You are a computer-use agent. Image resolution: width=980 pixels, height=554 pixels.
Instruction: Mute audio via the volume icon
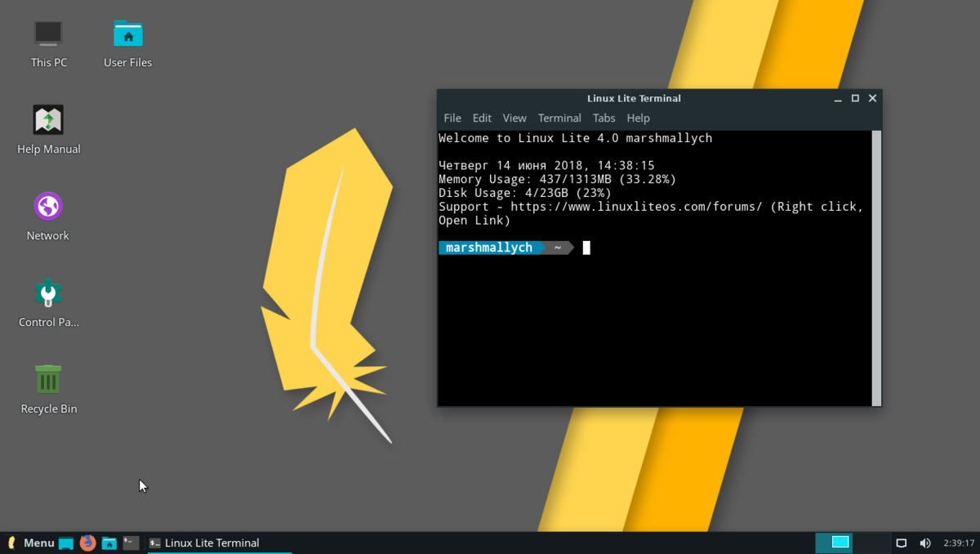(x=925, y=543)
